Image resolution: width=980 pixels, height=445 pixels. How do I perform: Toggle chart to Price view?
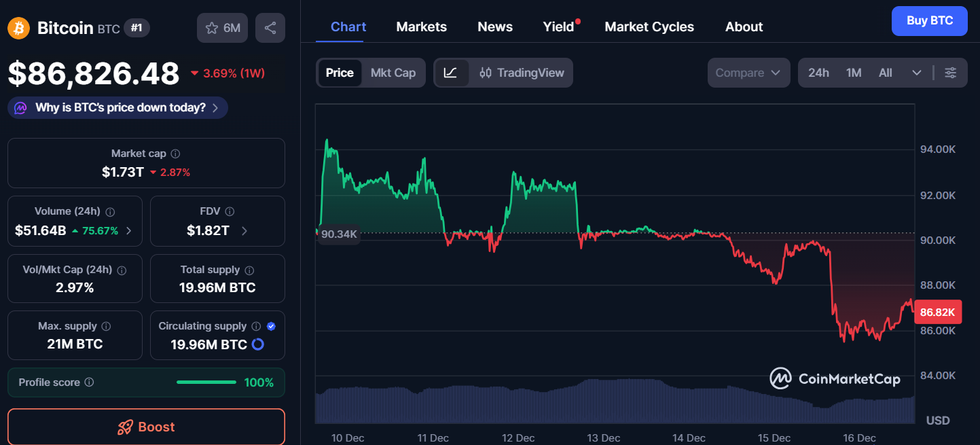tap(340, 73)
